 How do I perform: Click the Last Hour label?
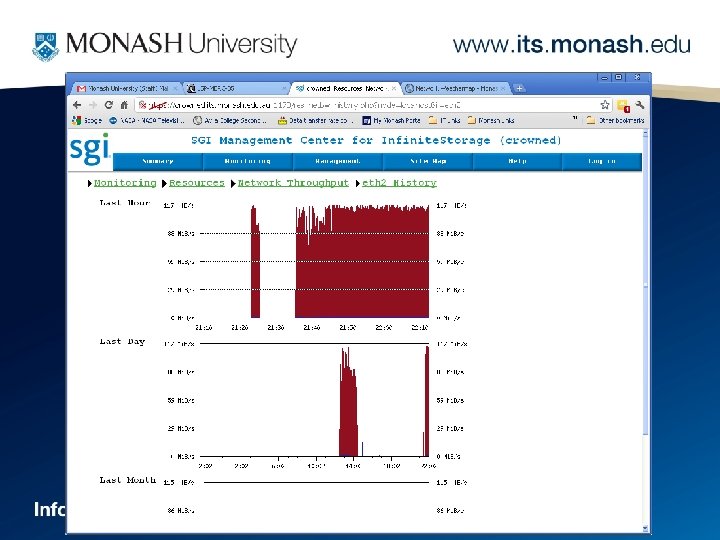(x=124, y=202)
